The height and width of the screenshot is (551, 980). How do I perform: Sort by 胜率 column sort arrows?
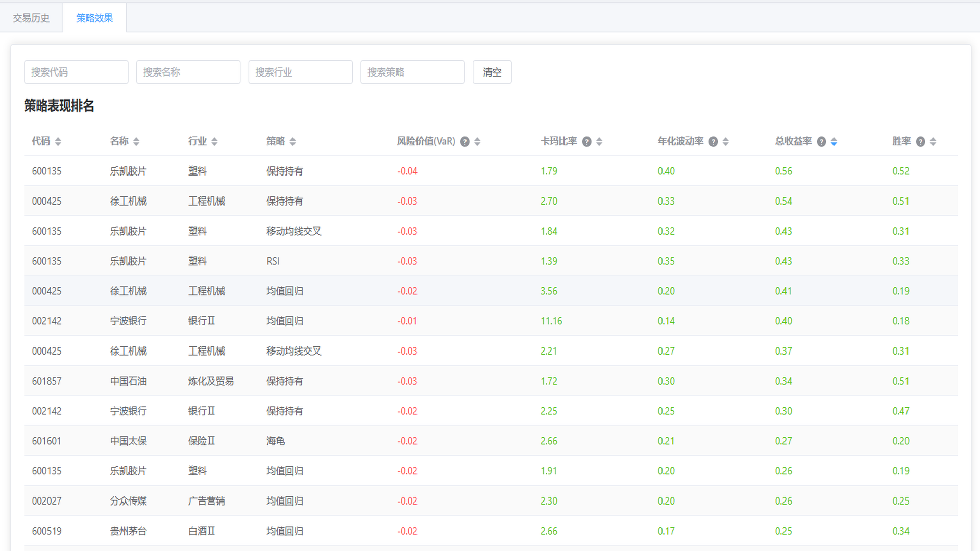[933, 142]
